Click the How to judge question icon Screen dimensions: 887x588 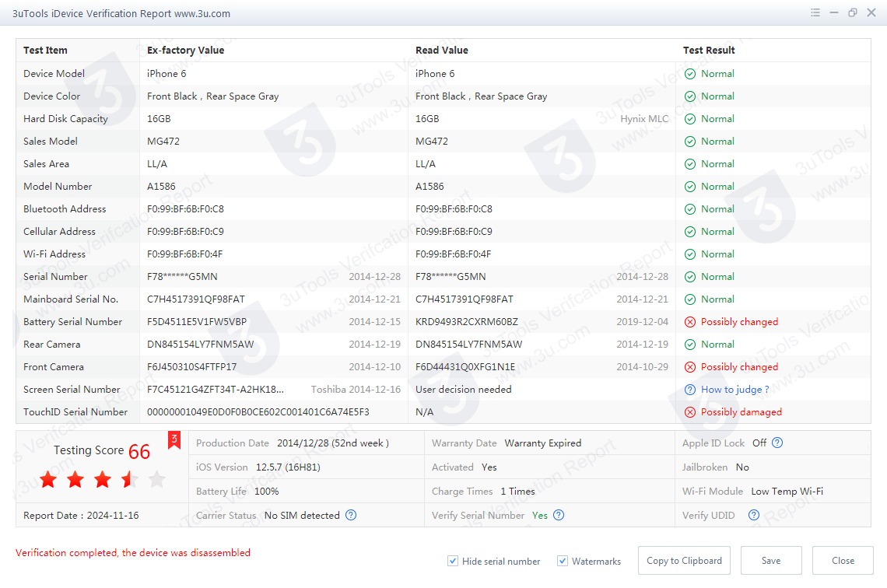coord(690,390)
